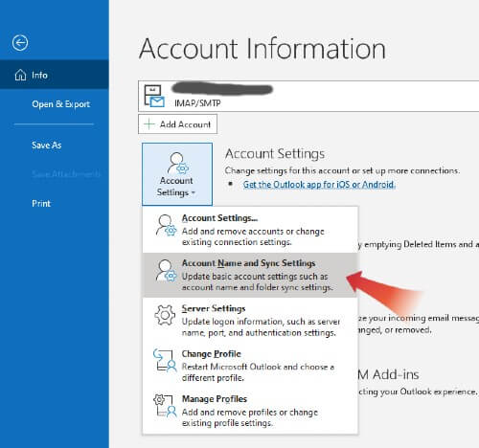This screenshot has width=479, height=448.
Task: Open the IMAP/SMTP account selector dropdown
Action: [x=308, y=96]
